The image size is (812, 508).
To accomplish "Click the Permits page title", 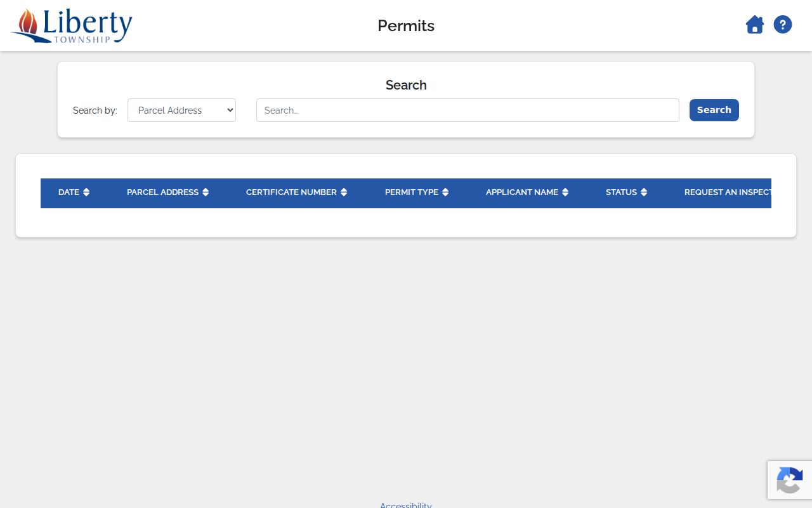I will pyautogui.click(x=406, y=25).
